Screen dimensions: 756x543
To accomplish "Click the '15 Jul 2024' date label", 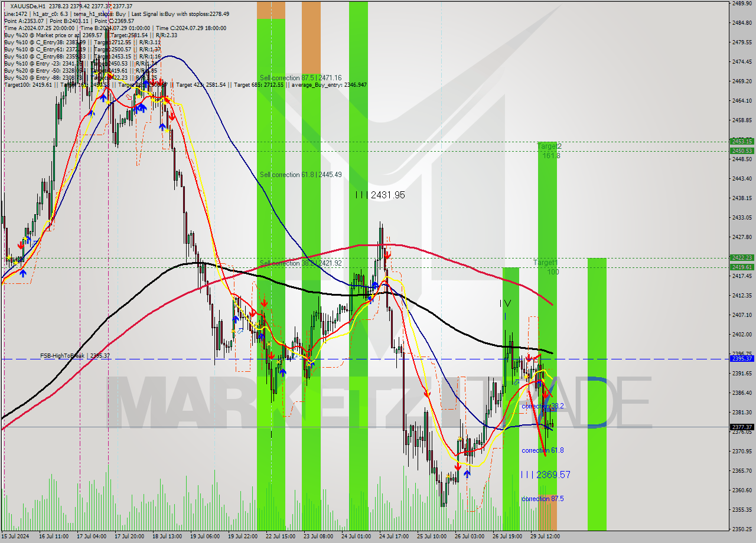I will pos(17,537).
